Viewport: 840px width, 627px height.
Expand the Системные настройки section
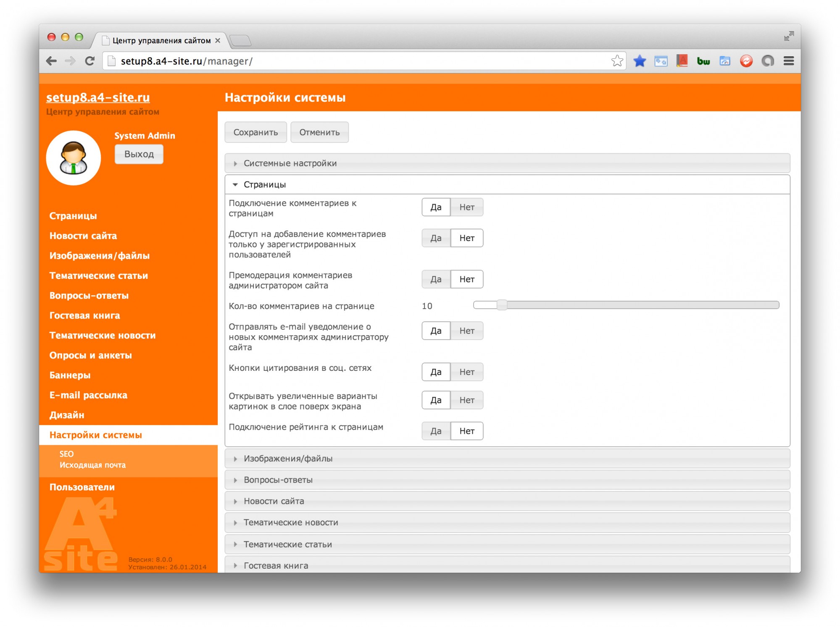point(290,163)
